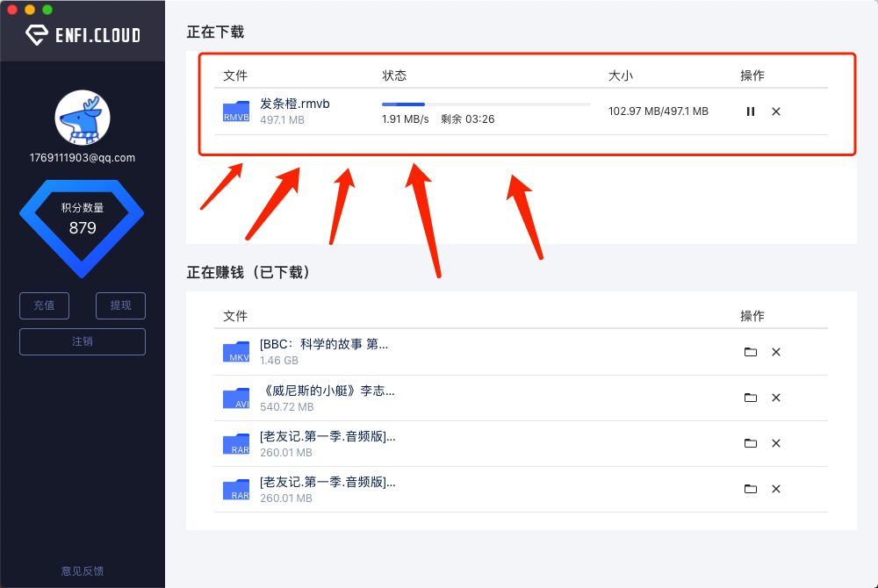The width and height of the screenshot is (878, 588).
Task: Open folder for second 老友记 RAR file
Action: (x=751, y=489)
